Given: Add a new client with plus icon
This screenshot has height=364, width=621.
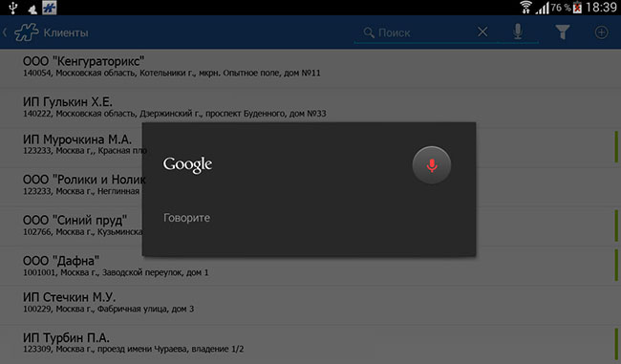Looking at the screenshot, I should 601,32.
